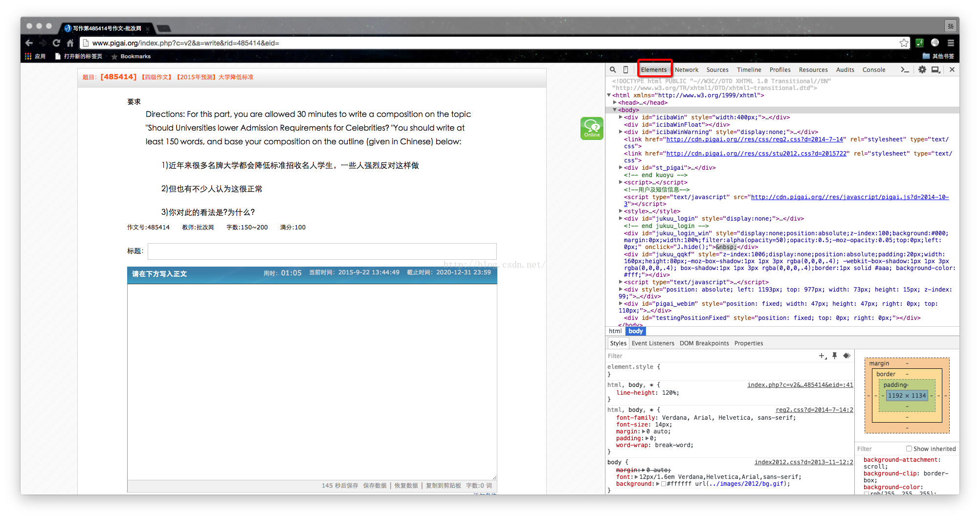980x519 pixels.
Task: Click 保存数据 save data link
Action: [375, 486]
